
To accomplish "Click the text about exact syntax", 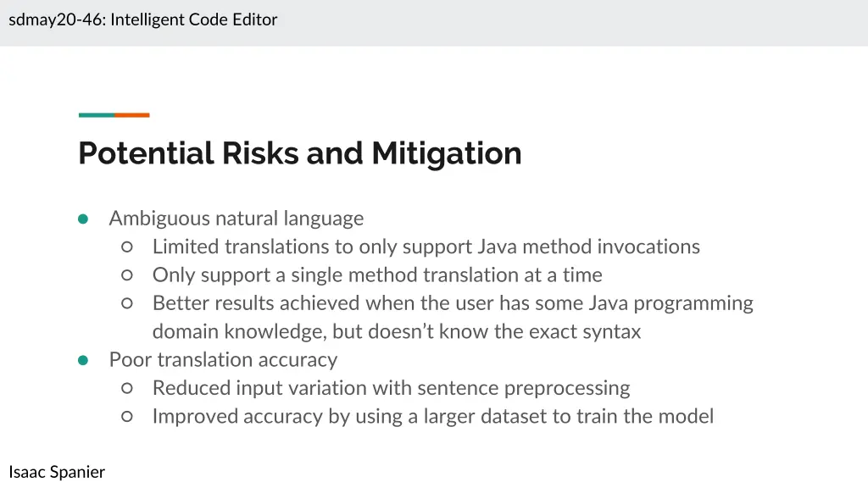I will tap(397, 331).
